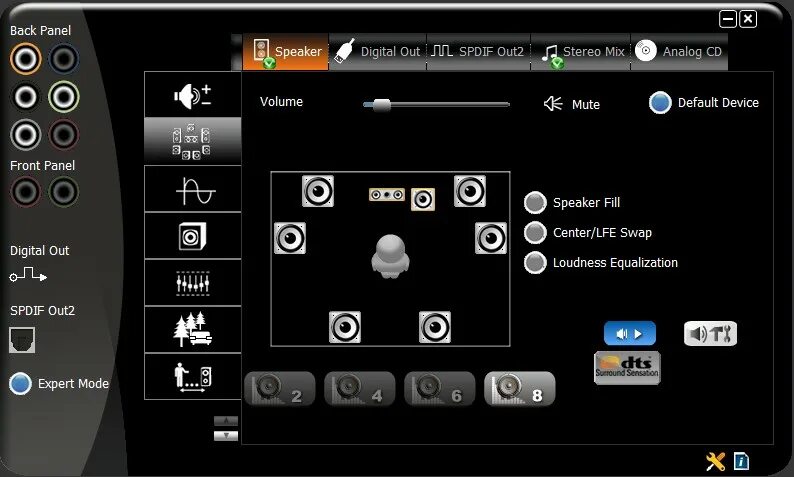Test the side left speaker

tap(290, 238)
